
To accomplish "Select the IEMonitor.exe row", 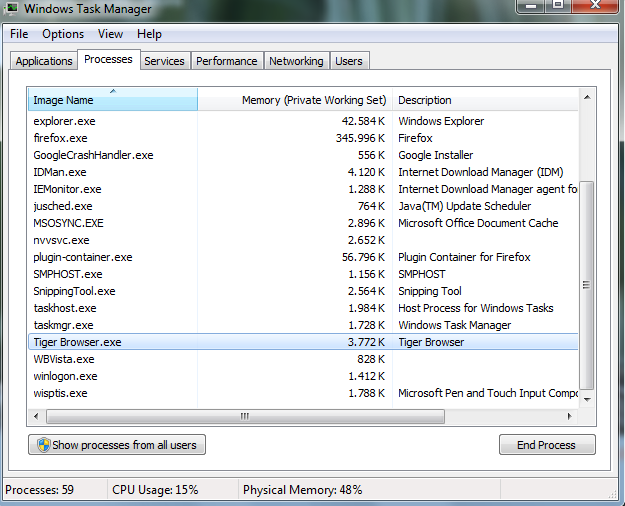I will coord(303,189).
